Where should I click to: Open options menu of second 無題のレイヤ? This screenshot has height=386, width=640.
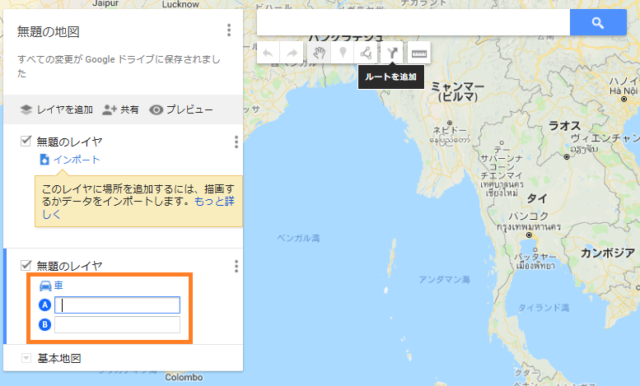click(236, 266)
